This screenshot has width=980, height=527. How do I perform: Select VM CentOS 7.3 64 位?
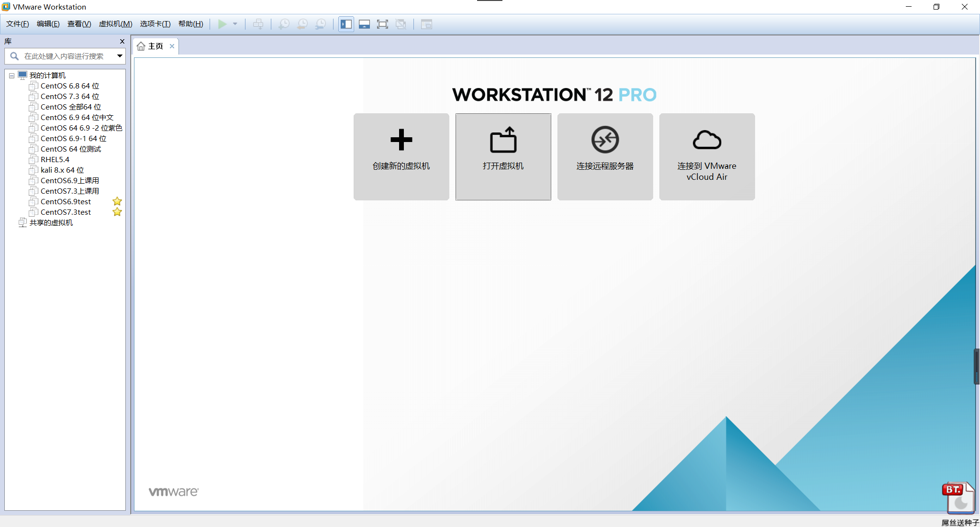[70, 97]
